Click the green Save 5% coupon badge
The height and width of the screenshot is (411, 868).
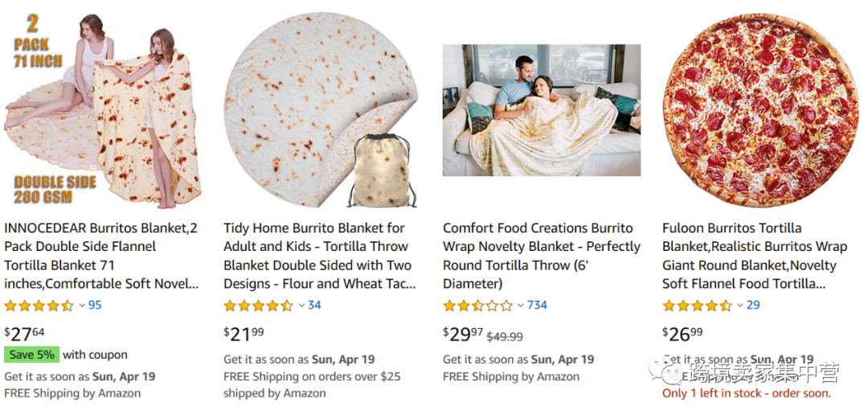click(x=31, y=355)
